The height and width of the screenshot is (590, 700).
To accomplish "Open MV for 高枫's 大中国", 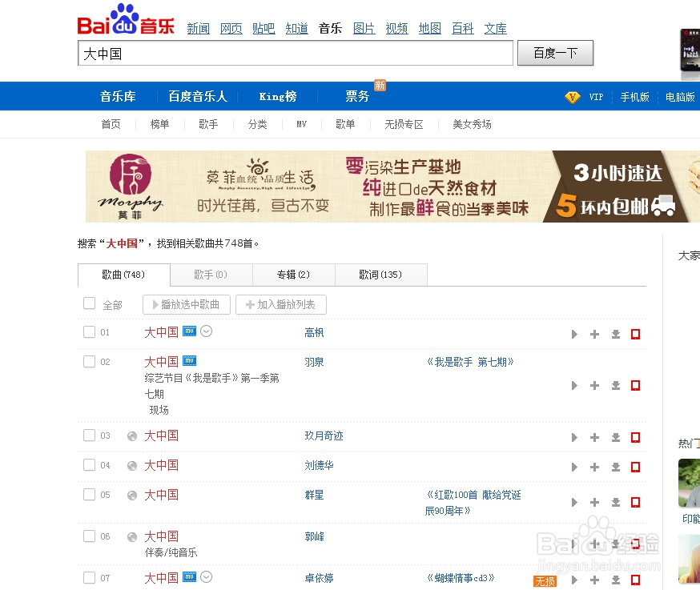I will (190, 331).
